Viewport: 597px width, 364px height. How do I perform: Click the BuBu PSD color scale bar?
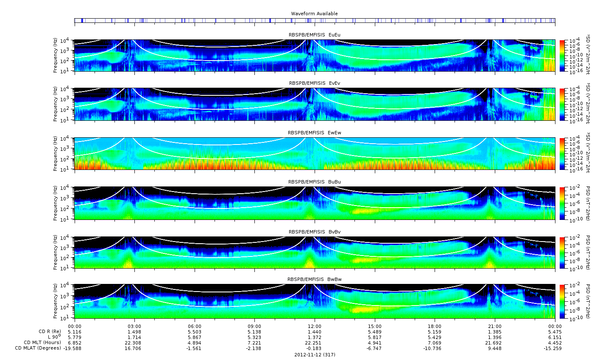click(x=562, y=203)
